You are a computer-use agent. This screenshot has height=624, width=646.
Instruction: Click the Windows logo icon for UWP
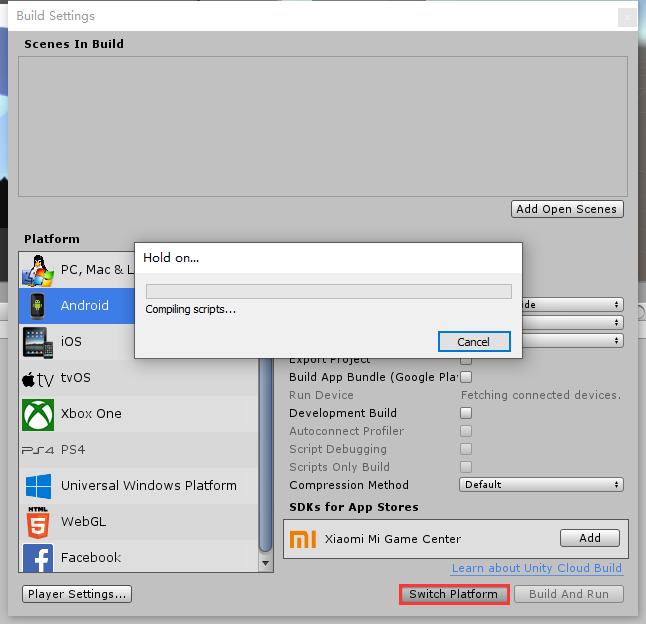[x=38, y=486]
